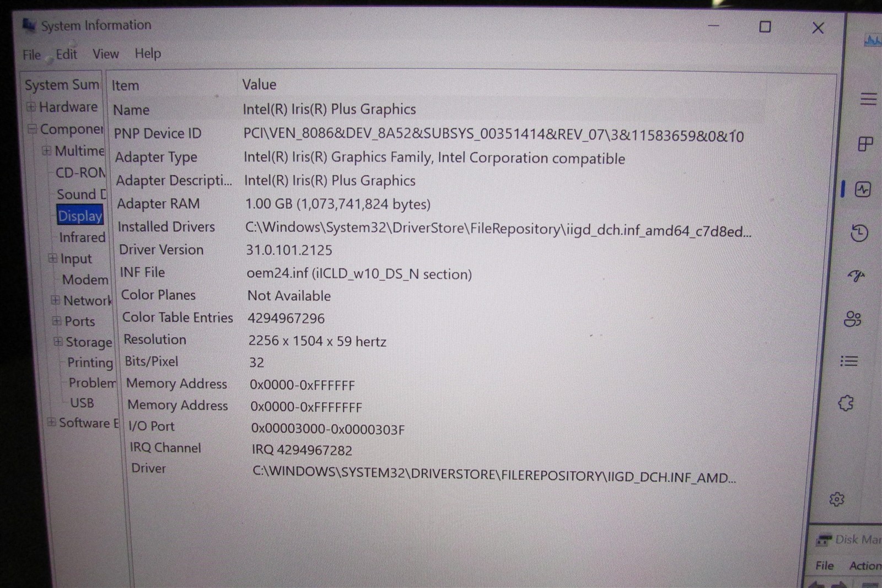The image size is (882, 588).
Task: Click the Color Planes label
Action: pyautogui.click(x=158, y=295)
